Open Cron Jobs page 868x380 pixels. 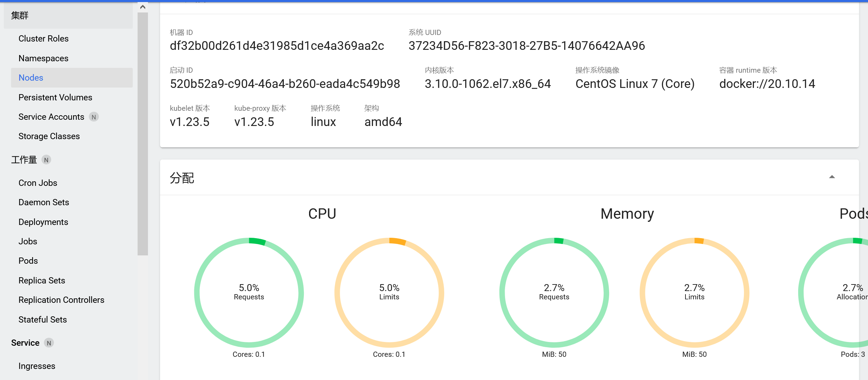pos(38,183)
